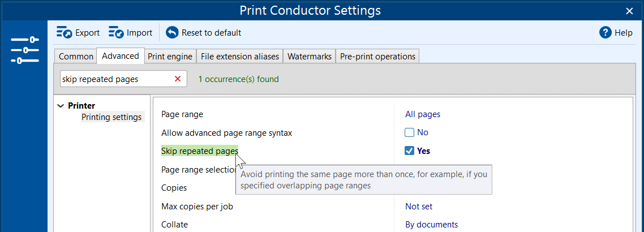Change the Max copies per job value
The width and height of the screenshot is (644, 232).
pyautogui.click(x=418, y=207)
